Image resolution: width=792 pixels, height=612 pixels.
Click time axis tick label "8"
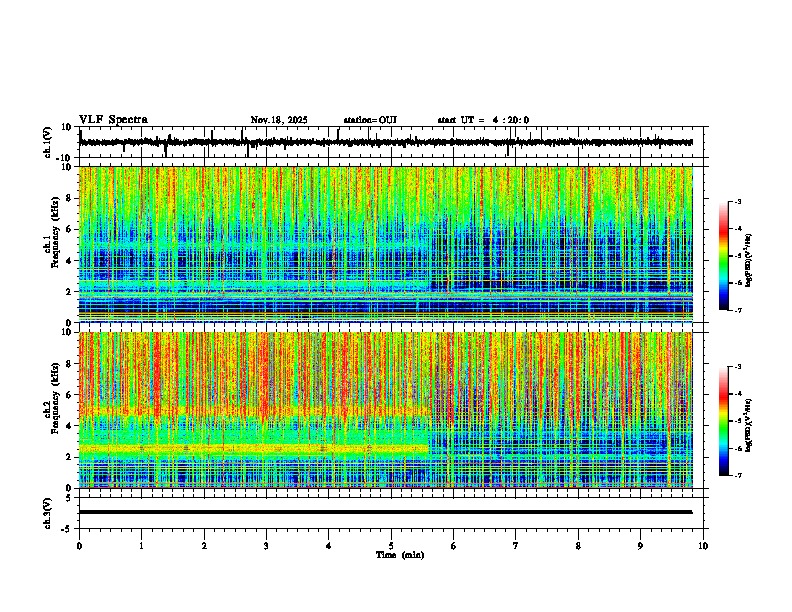[x=578, y=546]
